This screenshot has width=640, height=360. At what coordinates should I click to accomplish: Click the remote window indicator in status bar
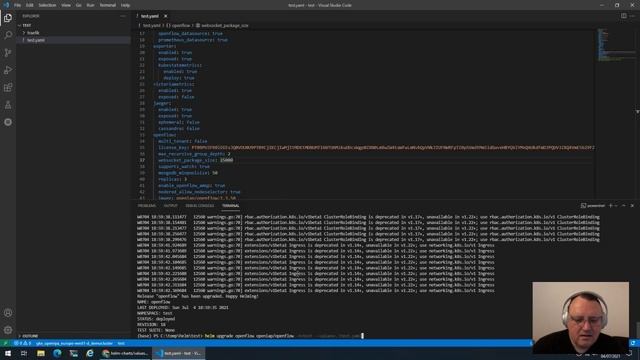(x=5, y=343)
